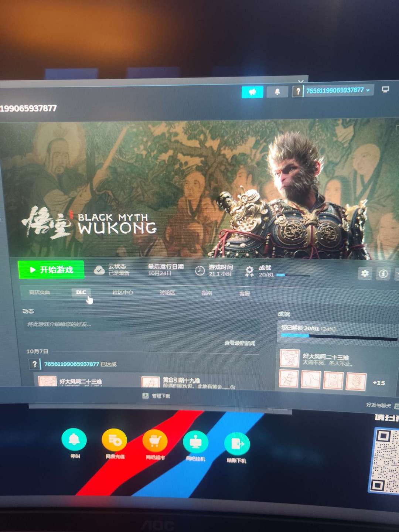This screenshot has width=399, height=532.
Task: Click the 呼叫 call bell icon
Action: [x=74, y=440]
